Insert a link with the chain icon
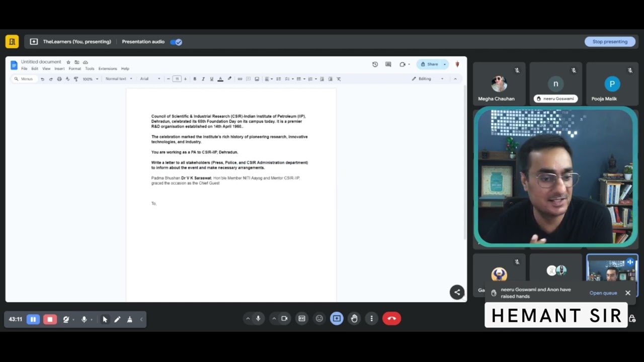The image size is (644, 362). (x=240, y=79)
